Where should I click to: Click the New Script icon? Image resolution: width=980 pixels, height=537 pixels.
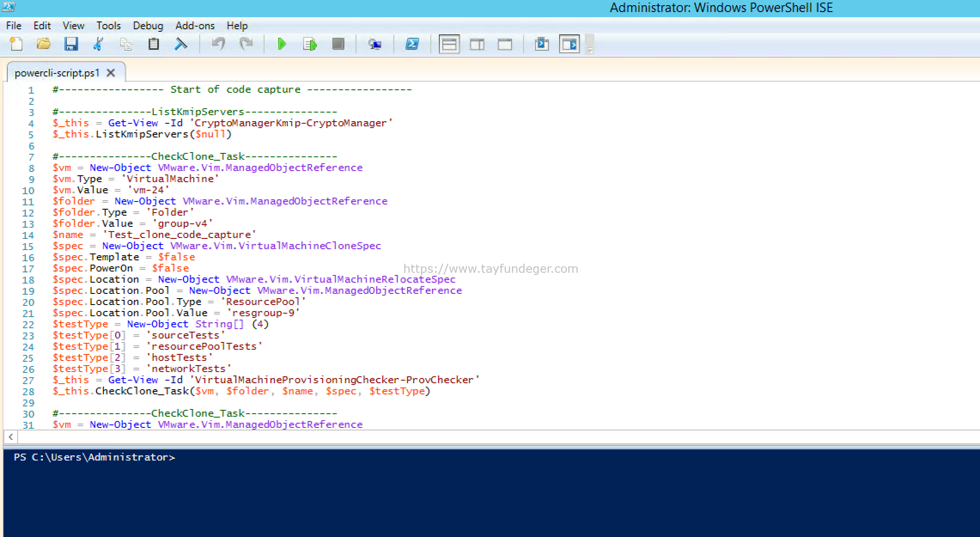pyautogui.click(x=16, y=44)
